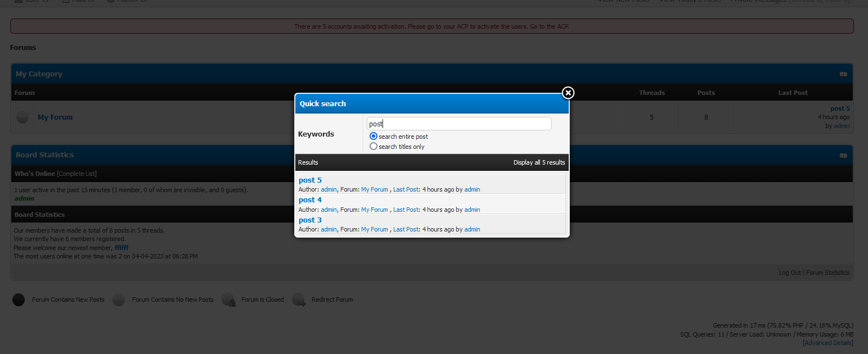
Task: Open 'My Forum' link in post 4 result
Action: (x=375, y=210)
